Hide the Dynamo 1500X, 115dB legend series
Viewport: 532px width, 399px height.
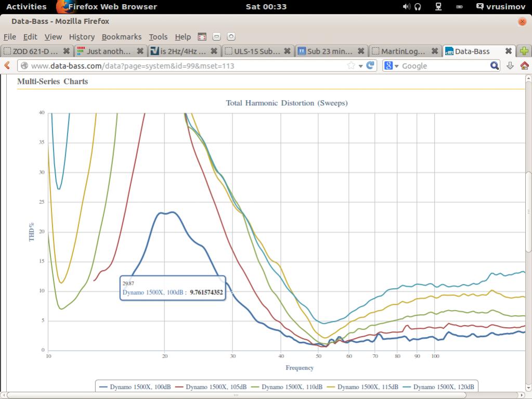coord(362,387)
